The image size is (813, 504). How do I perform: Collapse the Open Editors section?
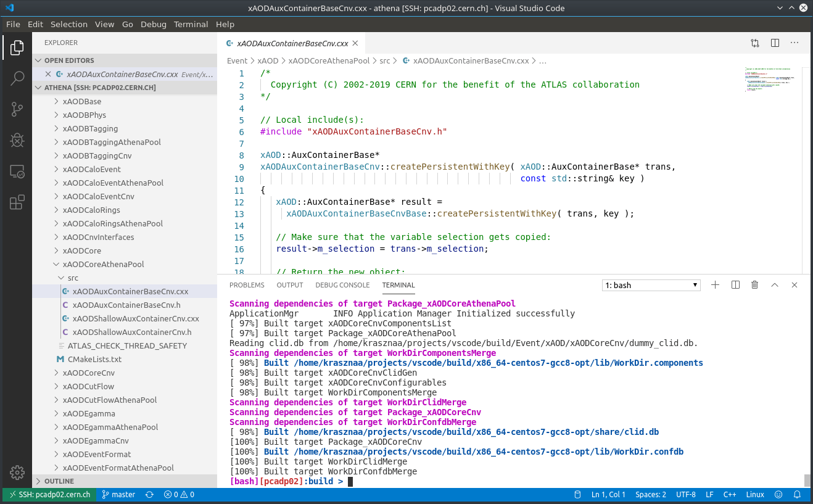125,60
